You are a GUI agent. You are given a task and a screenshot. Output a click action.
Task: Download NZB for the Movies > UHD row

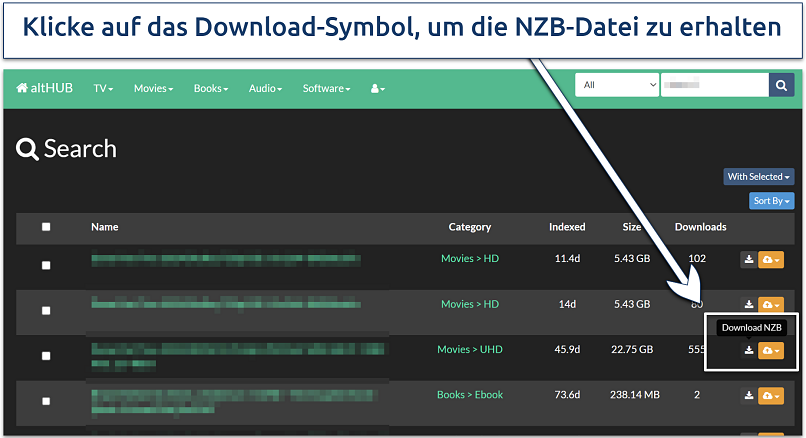(x=749, y=350)
